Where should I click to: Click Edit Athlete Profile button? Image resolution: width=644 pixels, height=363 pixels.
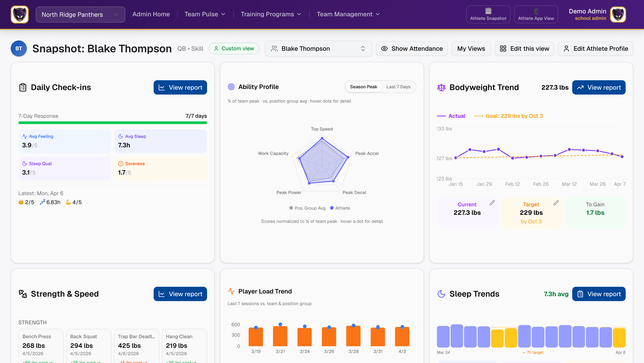point(595,49)
